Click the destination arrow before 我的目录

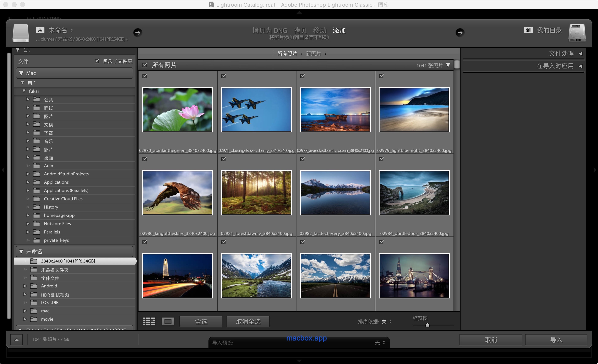[460, 33]
